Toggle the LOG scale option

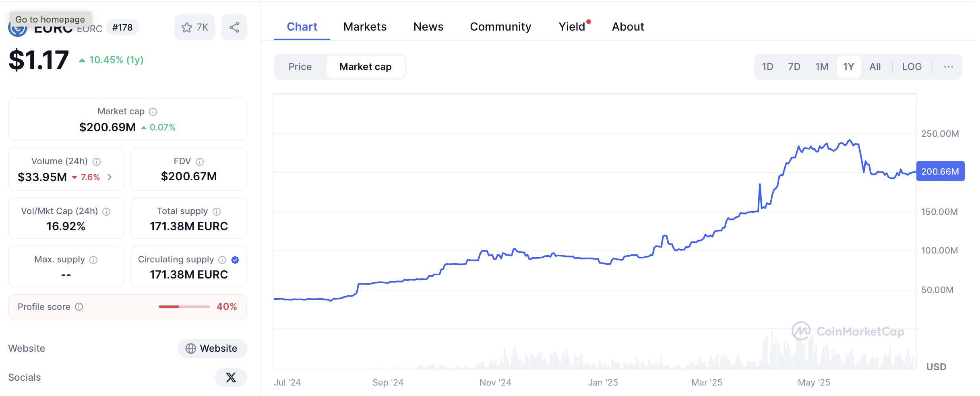pyautogui.click(x=912, y=67)
